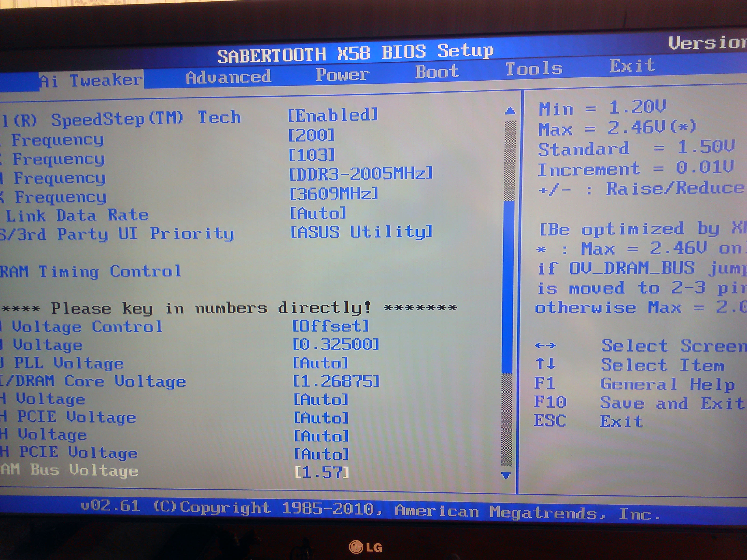Switch to the Advanced tab

click(228, 77)
